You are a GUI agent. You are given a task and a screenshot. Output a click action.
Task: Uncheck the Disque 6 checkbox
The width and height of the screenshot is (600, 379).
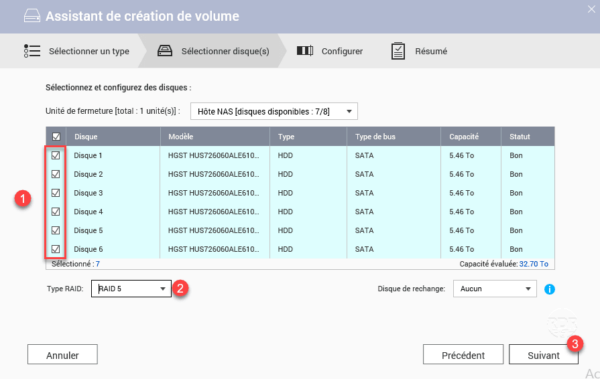pyautogui.click(x=56, y=249)
